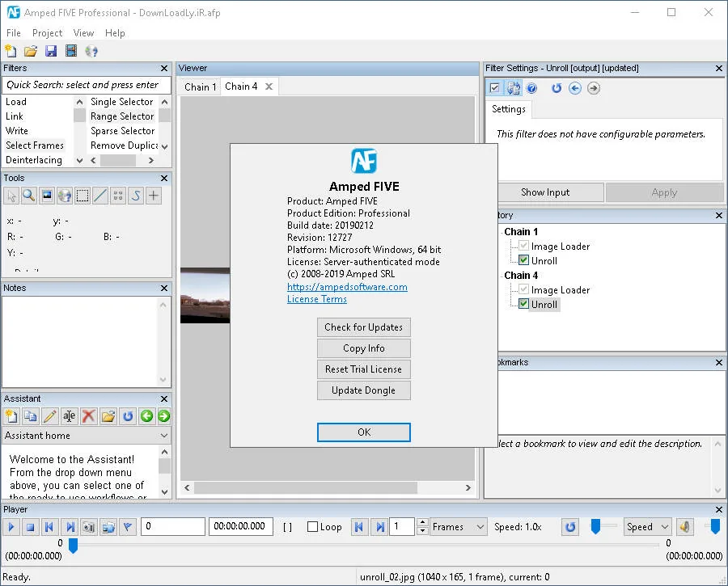Open the License Terms link
728x586 pixels.
(316, 299)
